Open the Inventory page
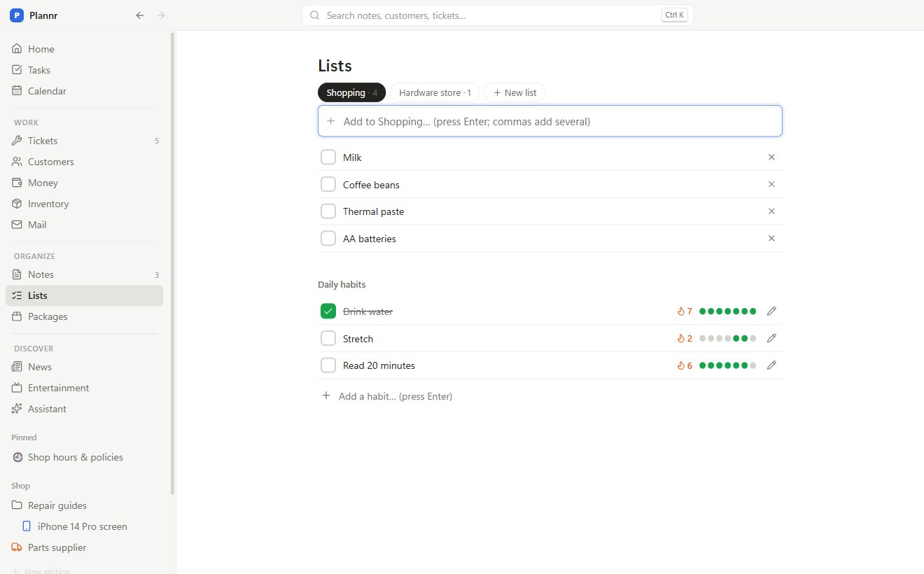Image resolution: width=924 pixels, height=574 pixels. pos(85,204)
